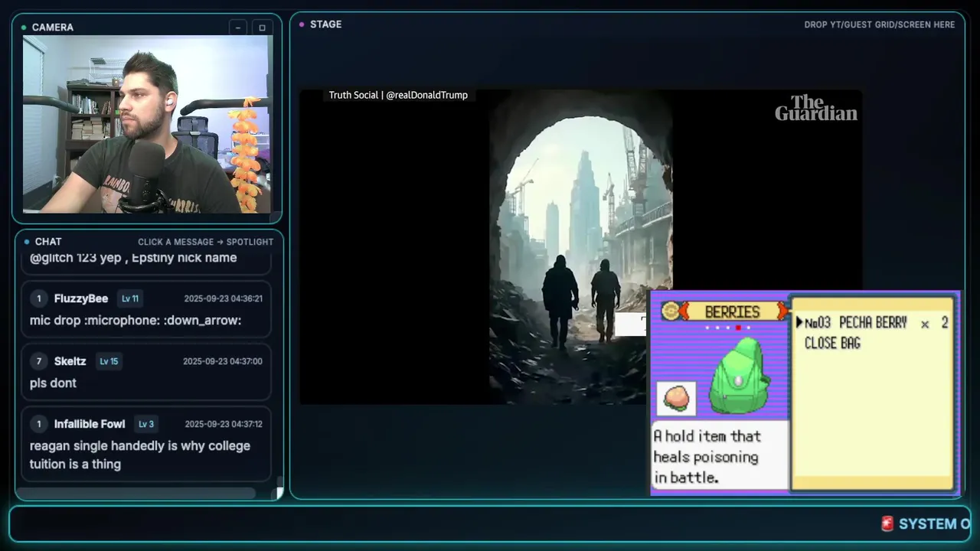Click the BERRIES pocket label
Screen dimensions: 980x551
pyautogui.click(x=732, y=311)
